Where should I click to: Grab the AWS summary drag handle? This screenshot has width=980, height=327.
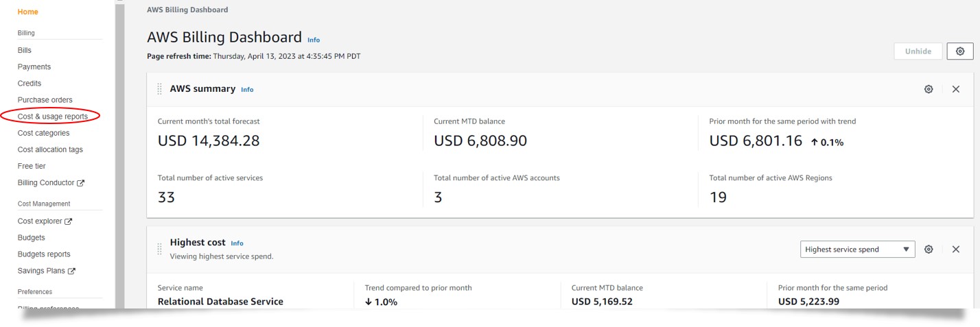tap(160, 89)
